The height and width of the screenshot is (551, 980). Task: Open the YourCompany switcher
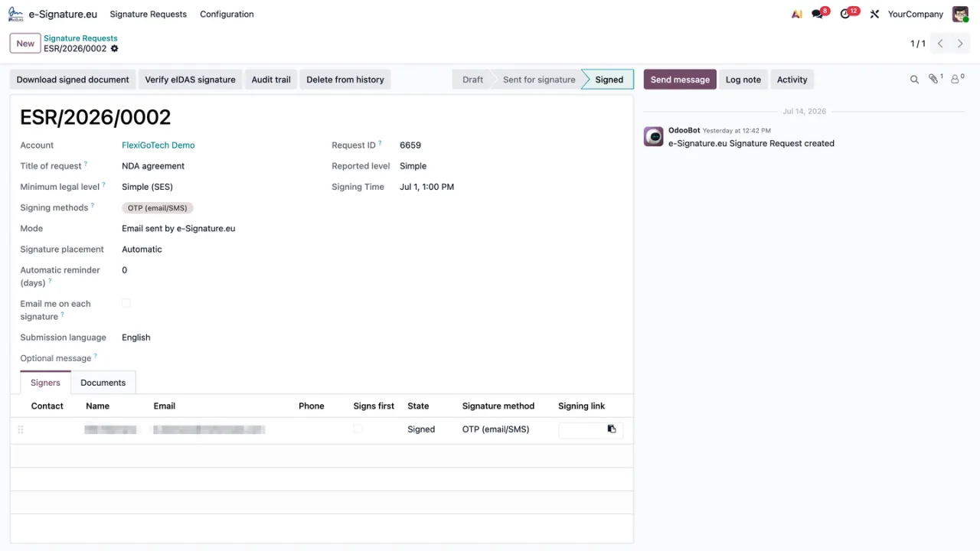click(915, 14)
